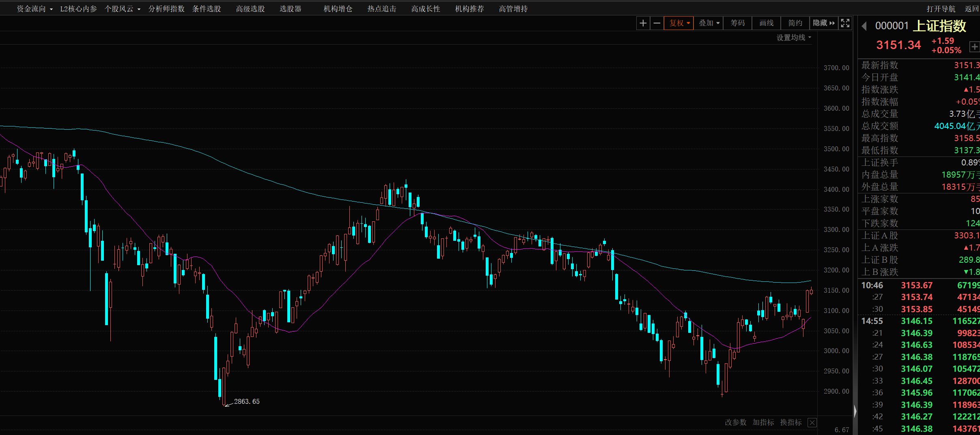Screen dimensions: 980x435
Task: Toggle 筹码 chip distribution view
Action: tap(737, 23)
